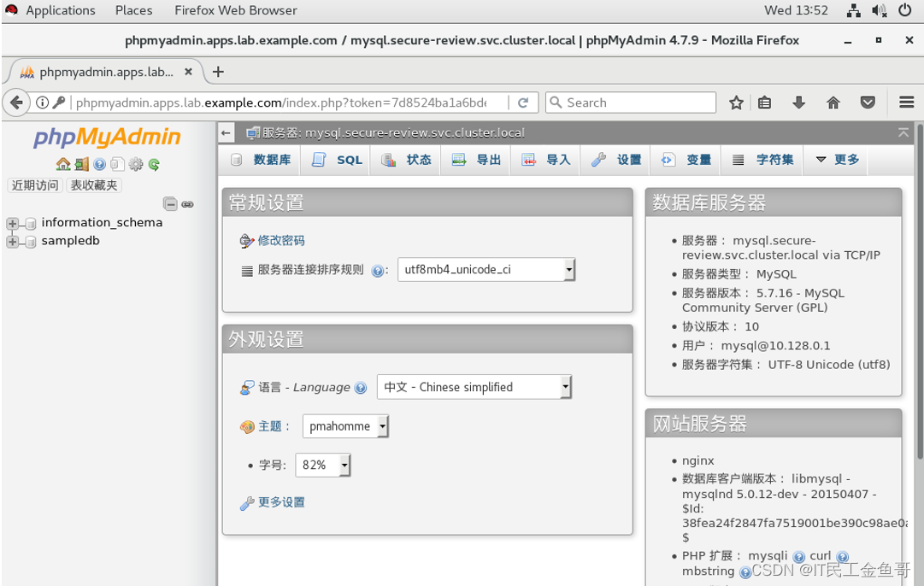
Task: Toggle the link with main panel icon
Action: (x=187, y=204)
